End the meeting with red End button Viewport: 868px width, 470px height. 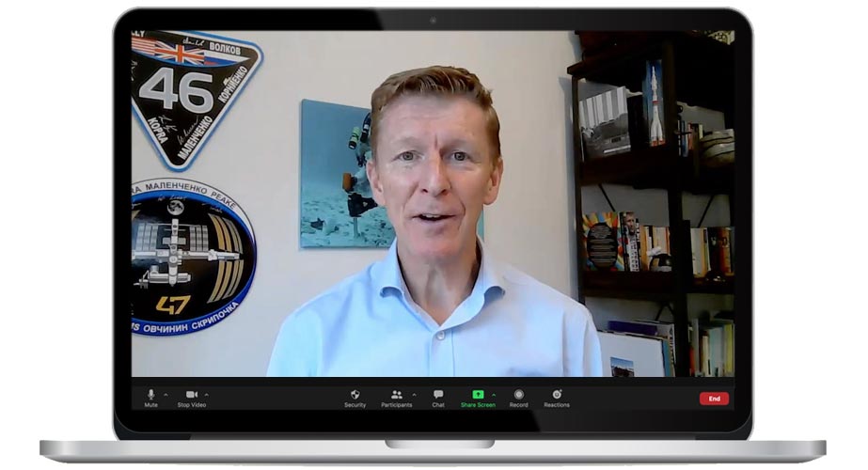tap(714, 399)
